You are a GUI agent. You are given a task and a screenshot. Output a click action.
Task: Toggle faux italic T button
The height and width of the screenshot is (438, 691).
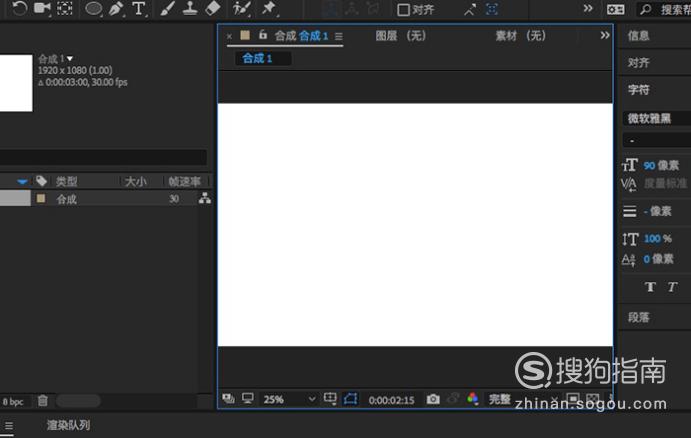(672, 287)
